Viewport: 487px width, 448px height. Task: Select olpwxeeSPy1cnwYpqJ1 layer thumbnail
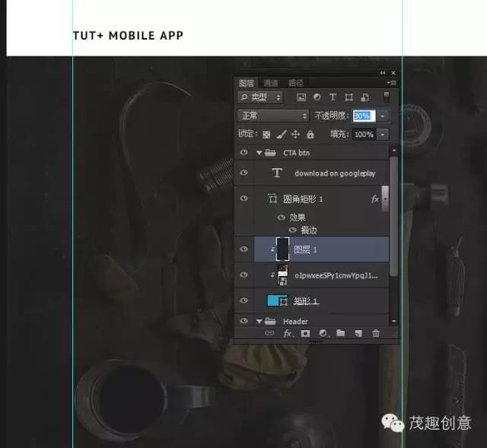(x=282, y=275)
